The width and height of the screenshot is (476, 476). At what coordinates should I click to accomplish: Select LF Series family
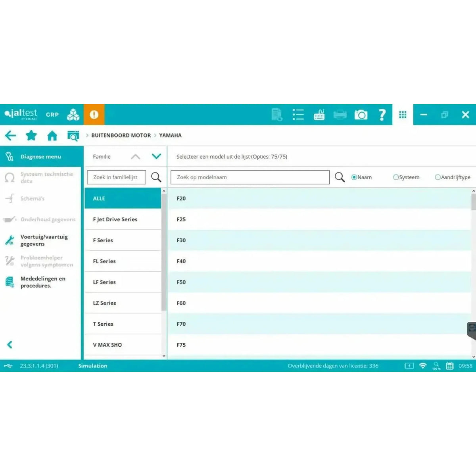[x=123, y=282]
